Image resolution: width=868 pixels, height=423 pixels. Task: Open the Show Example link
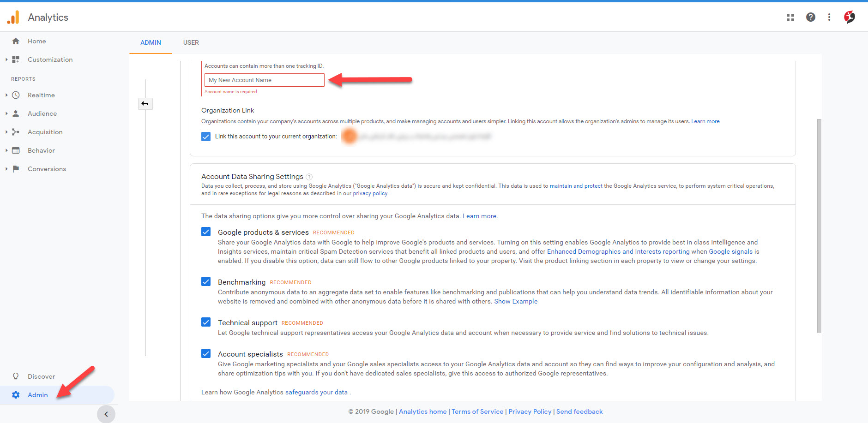[x=516, y=301]
